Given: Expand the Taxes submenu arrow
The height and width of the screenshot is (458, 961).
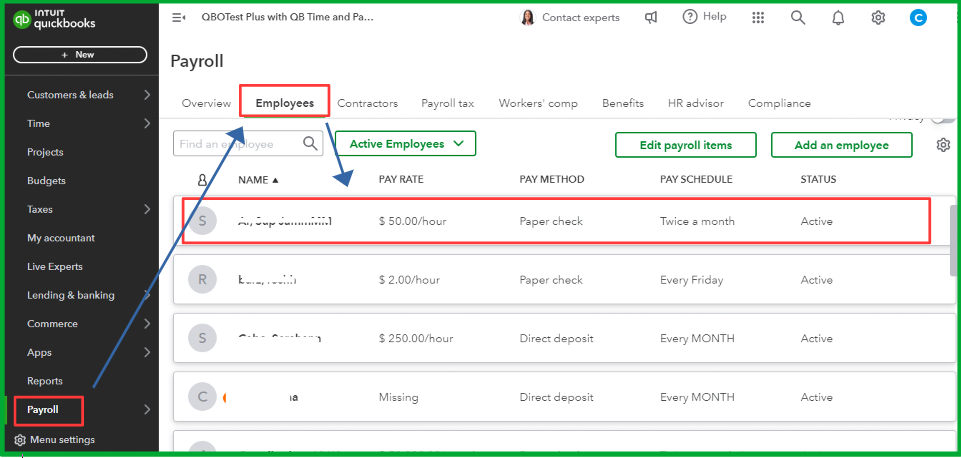Looking at the screenshot, I should [x=147, y=209].
